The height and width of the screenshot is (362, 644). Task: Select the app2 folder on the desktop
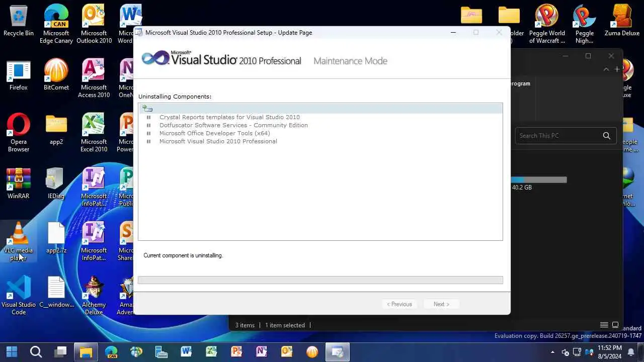pos(56,131)
